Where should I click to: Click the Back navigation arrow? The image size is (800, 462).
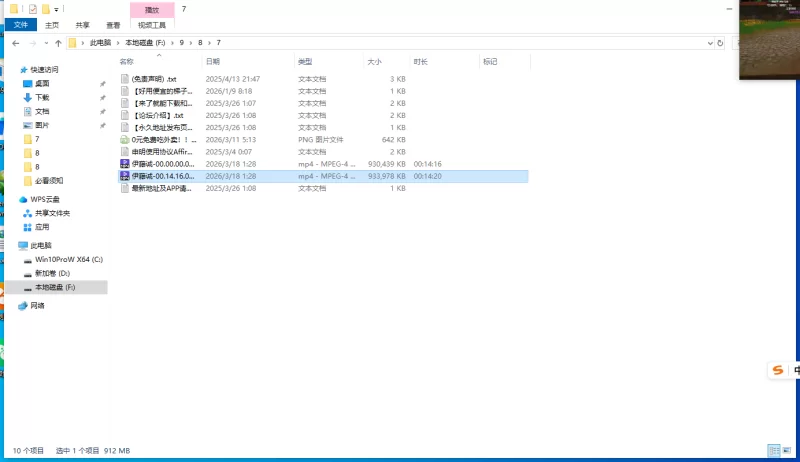[16, 43]
